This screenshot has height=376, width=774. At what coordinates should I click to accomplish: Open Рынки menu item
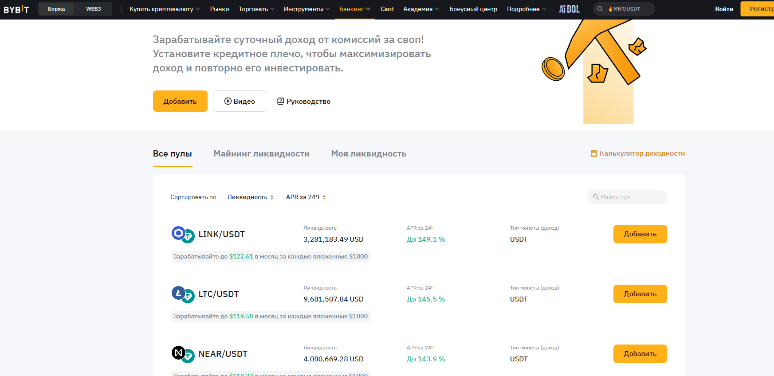219,9
